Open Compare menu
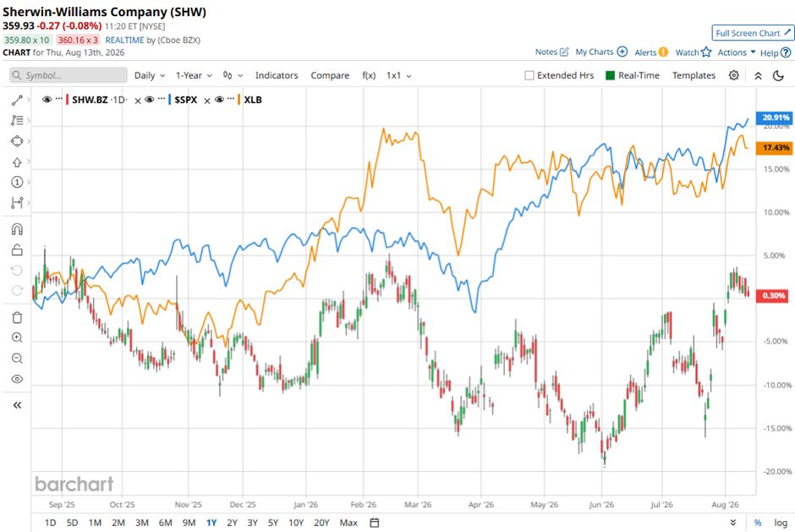Screen dimensions: 795x532 click(330, 75)
